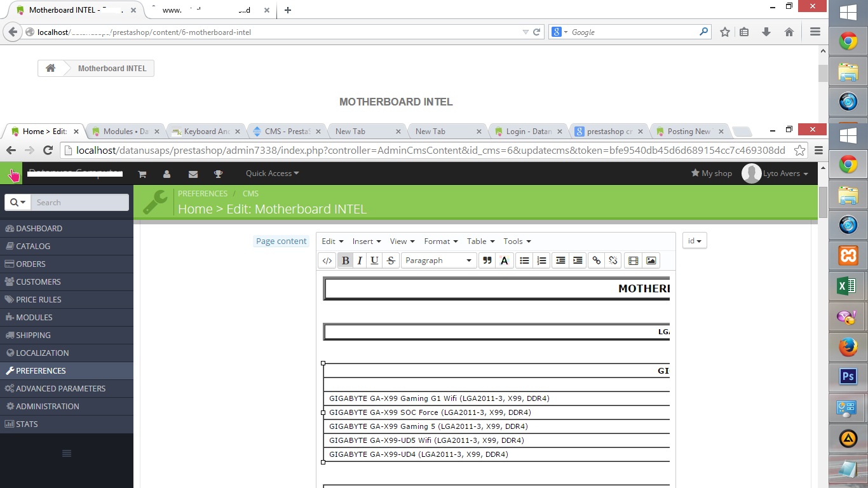
Task: Open the editor's Tools menu
Action: [x=517, y=241]
